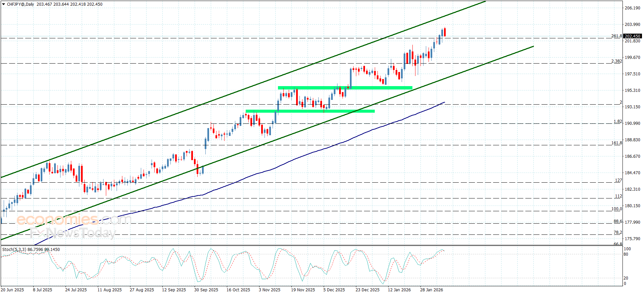Image resolution: width=644 pixels, height=294 pixels.
Task: Select the 78.2 Fibonacci level label
Action: pos(618,232)
